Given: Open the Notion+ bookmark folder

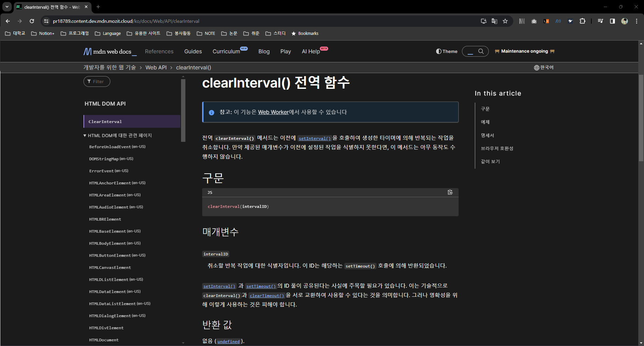Looking at the screenshot, I should tap(43, 33).
